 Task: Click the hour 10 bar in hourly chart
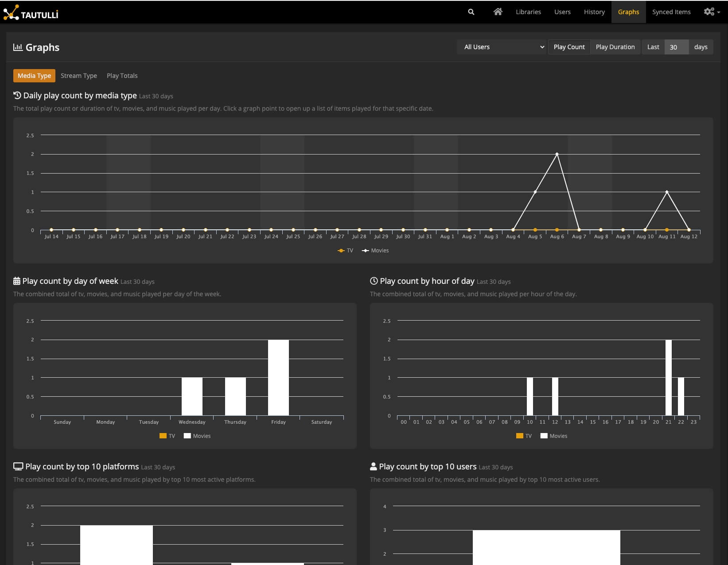[x=530, y=397]
